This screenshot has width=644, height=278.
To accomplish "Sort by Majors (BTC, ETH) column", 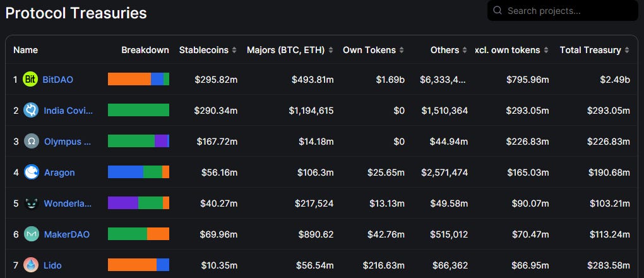I will tap(290, 50).
